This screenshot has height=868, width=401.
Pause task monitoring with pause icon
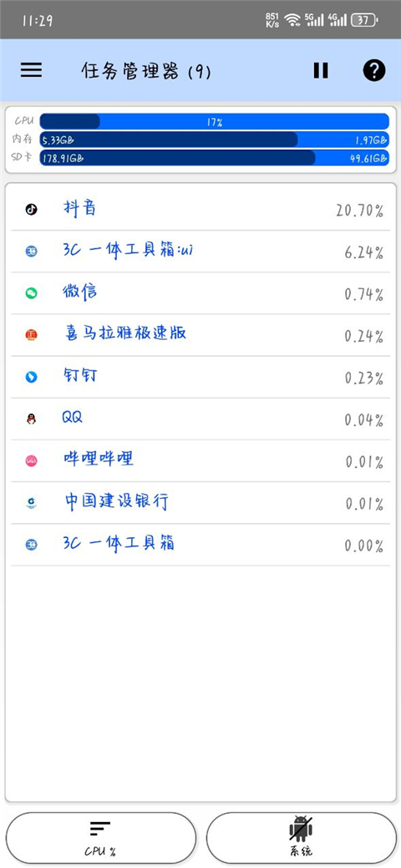point(321,70)
